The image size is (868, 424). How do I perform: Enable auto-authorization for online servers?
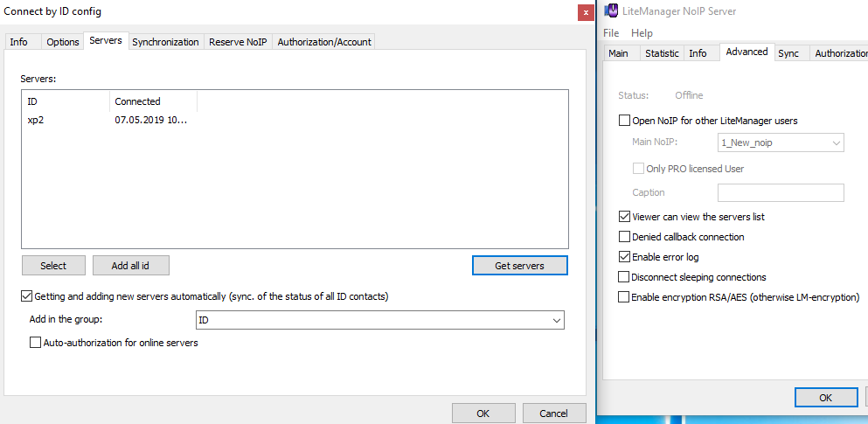tap(36, 343)
